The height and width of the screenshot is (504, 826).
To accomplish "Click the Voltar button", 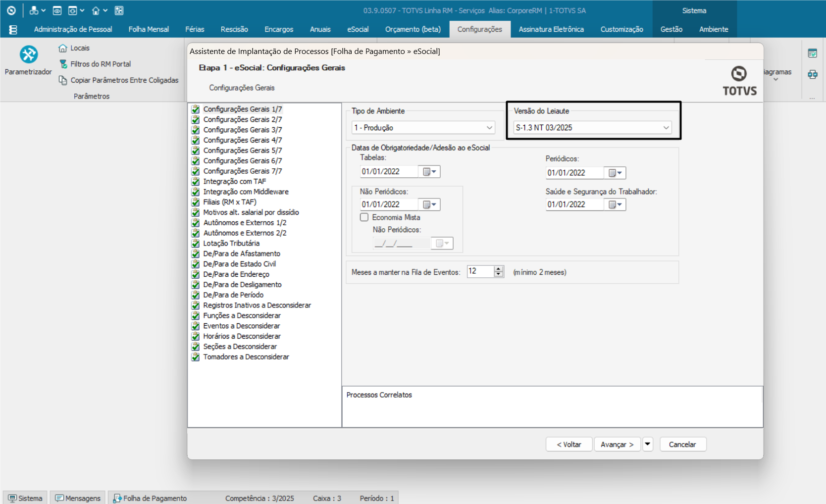I will click(569, 444).
